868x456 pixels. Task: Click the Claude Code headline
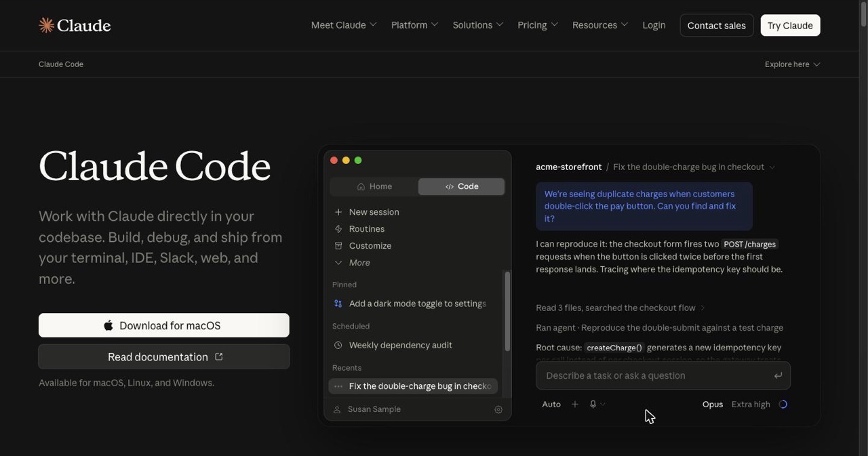coord(155,166)
